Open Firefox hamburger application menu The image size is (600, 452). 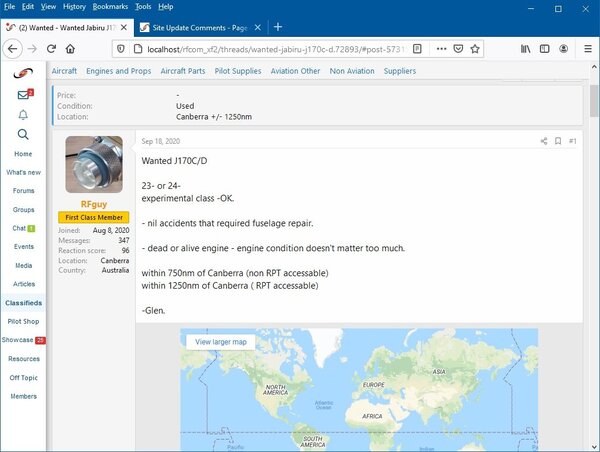(x=588, y=48)
